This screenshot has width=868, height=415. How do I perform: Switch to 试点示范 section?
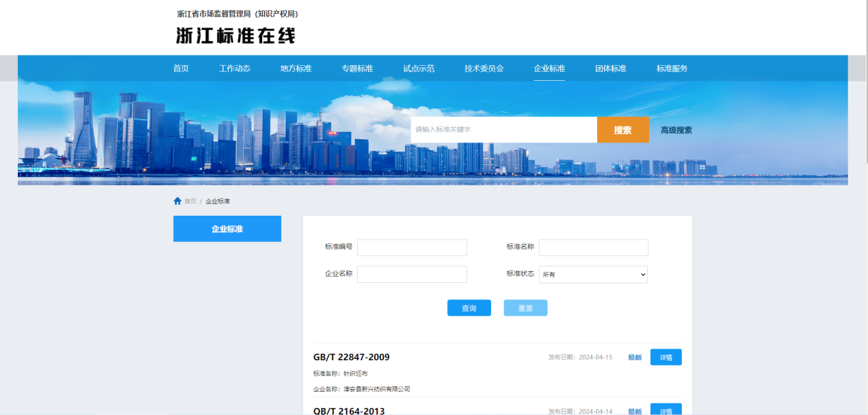pos(419,68)
